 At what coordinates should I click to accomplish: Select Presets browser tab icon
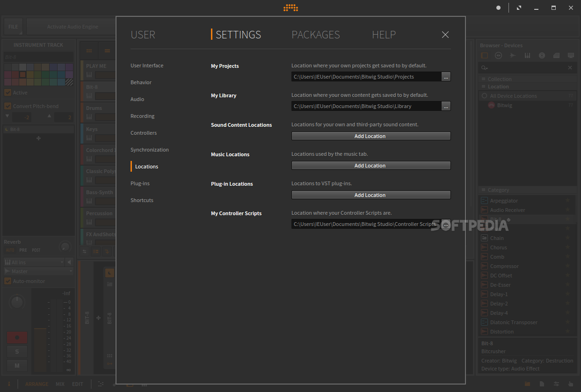point(499,55)
